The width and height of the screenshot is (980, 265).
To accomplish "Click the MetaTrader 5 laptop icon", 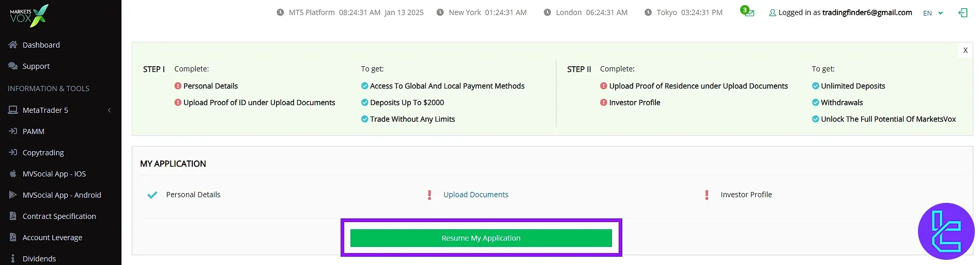I will (13, 110).
